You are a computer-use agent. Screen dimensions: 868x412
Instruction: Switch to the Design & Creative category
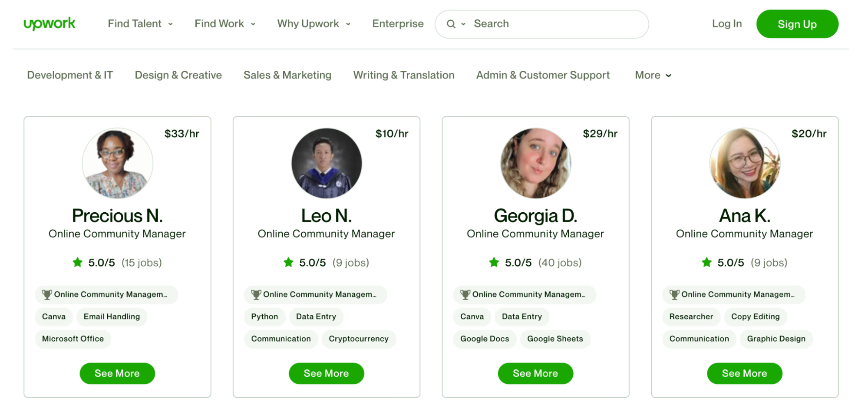coord(178,75)
